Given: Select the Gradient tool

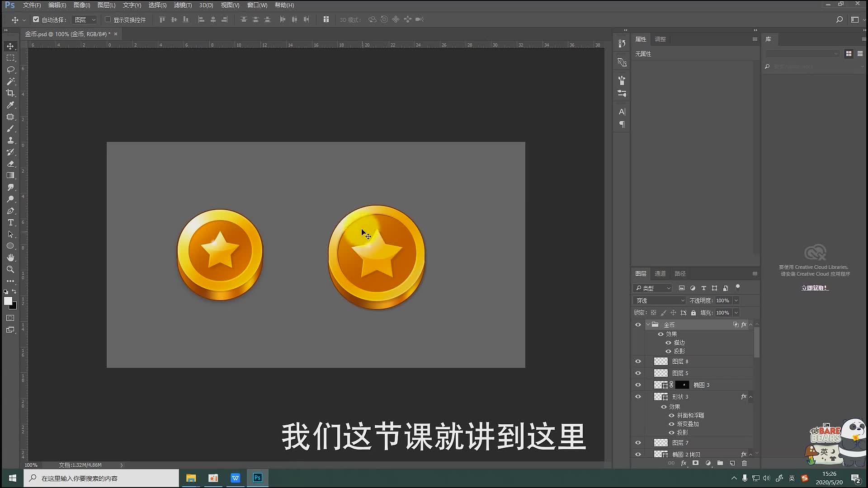Looking at the screenshot, I should click(x=10, y=176).
